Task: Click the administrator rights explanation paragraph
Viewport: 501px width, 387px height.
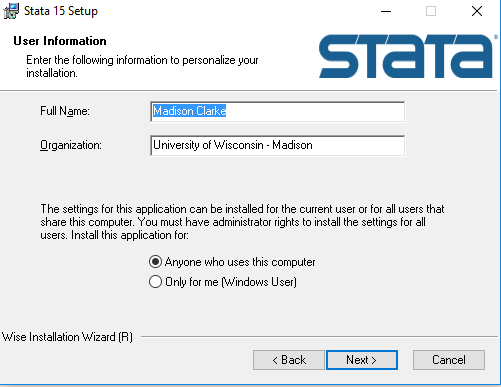Action: pyautogui.click(x=242, y=222)
